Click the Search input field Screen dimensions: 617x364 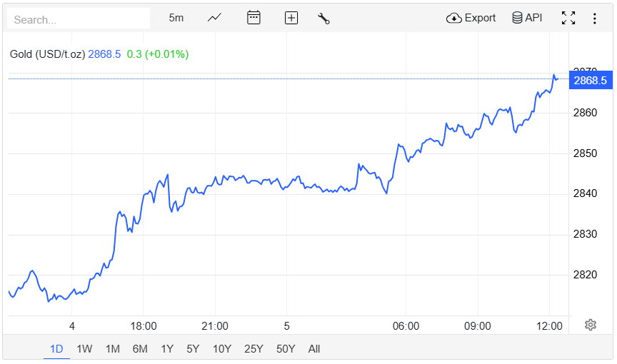click(x=79, y=19)
